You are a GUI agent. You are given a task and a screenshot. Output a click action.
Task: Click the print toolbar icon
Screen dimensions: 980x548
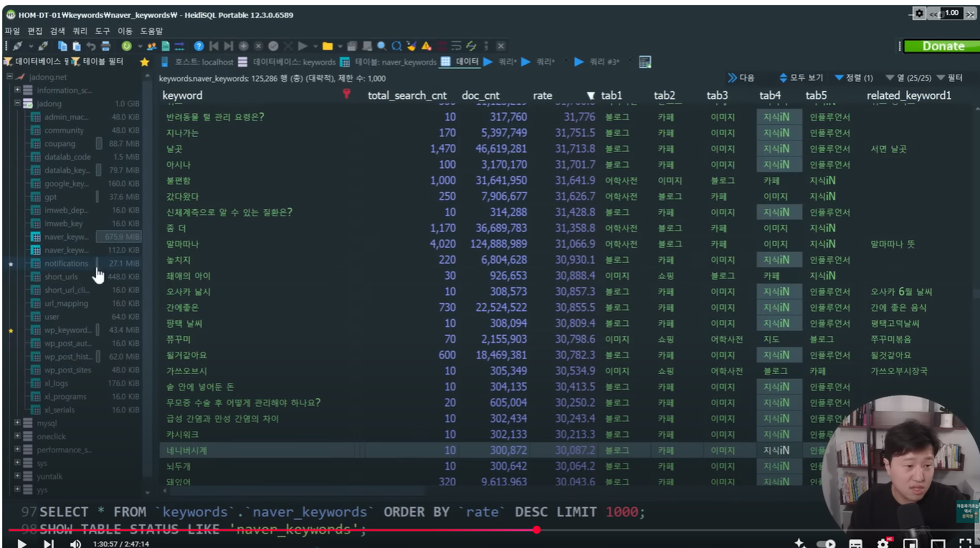coord(105,46)
